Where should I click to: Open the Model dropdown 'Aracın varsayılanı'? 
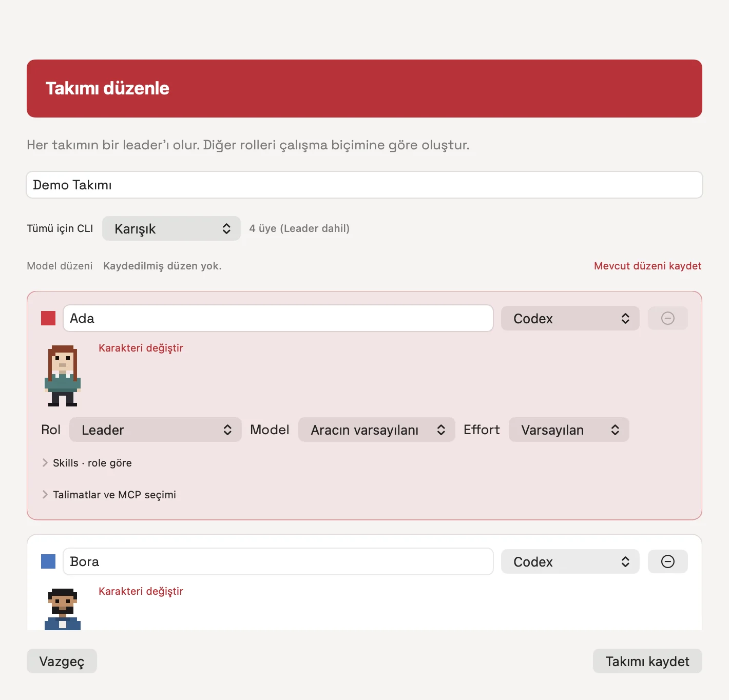[x=377, y=430]
